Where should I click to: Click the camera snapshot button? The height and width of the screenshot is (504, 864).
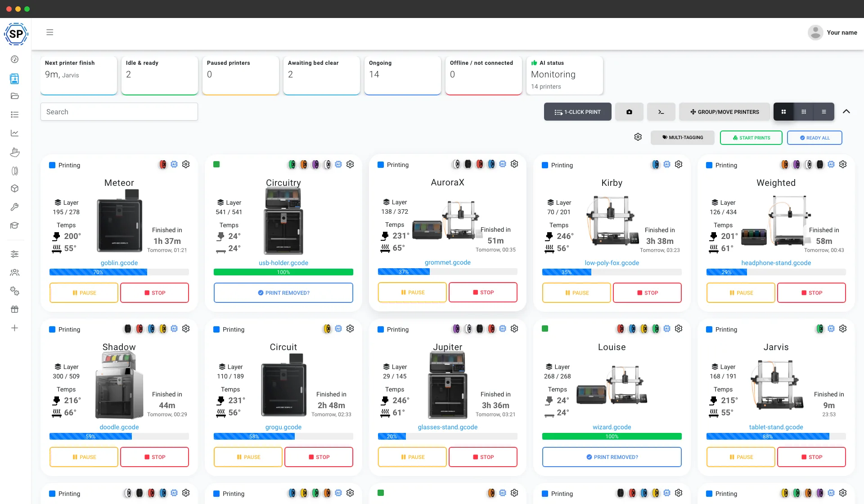pyautogui.click(x=629, y=112)
